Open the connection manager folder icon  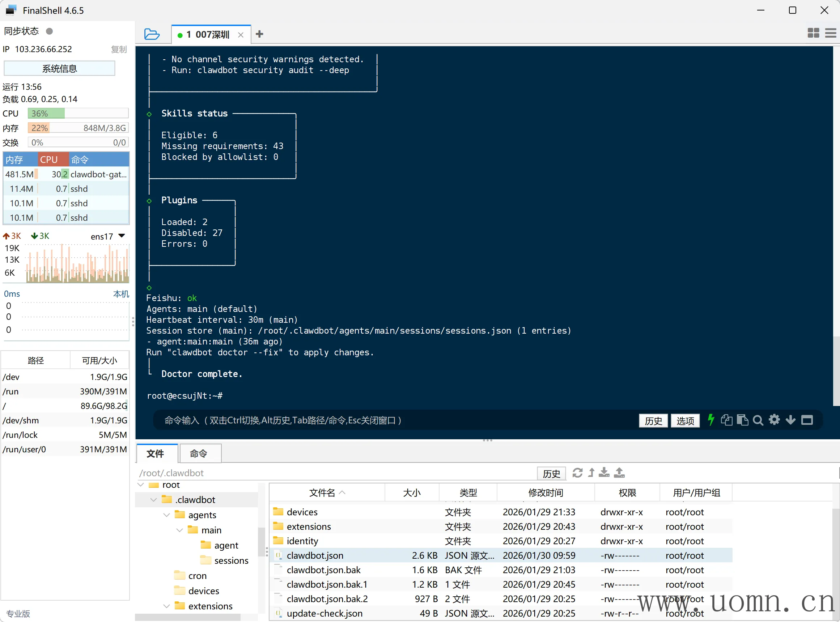[152, 34]
